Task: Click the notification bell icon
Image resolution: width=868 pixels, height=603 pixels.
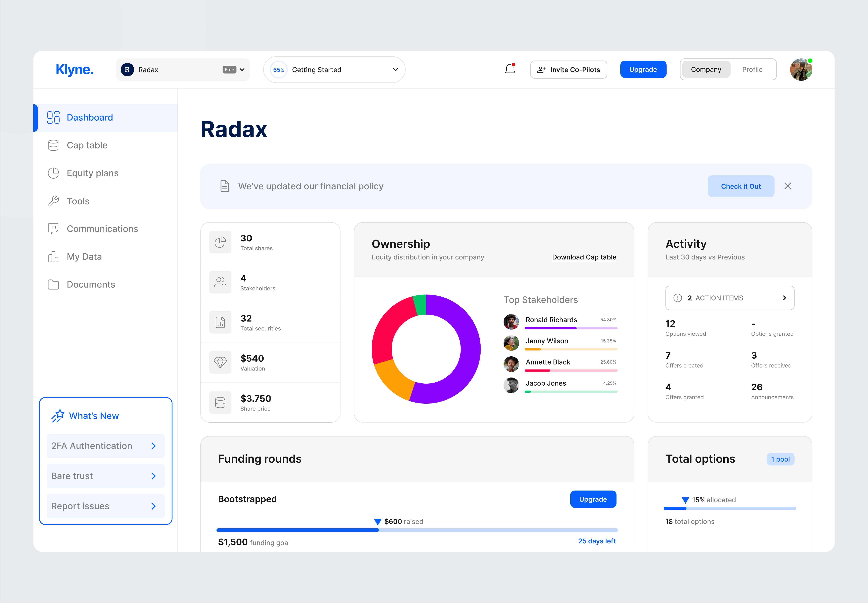Action: coord(510,70)
